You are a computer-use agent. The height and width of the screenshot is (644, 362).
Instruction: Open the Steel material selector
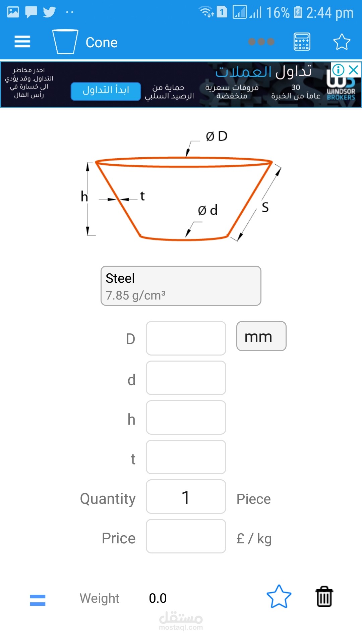pyautogui.click(x=181, y=286)
